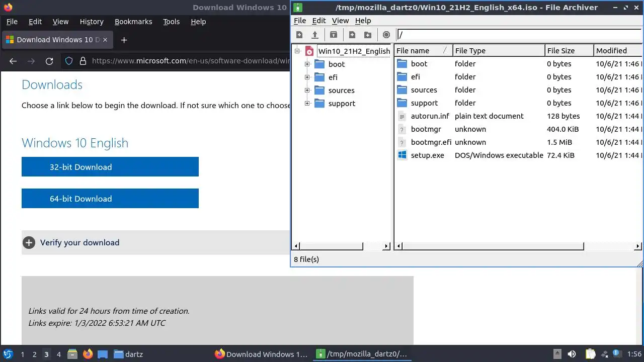
Task: Switch to workspace 1 in the pager
Action: coord(22,354)
